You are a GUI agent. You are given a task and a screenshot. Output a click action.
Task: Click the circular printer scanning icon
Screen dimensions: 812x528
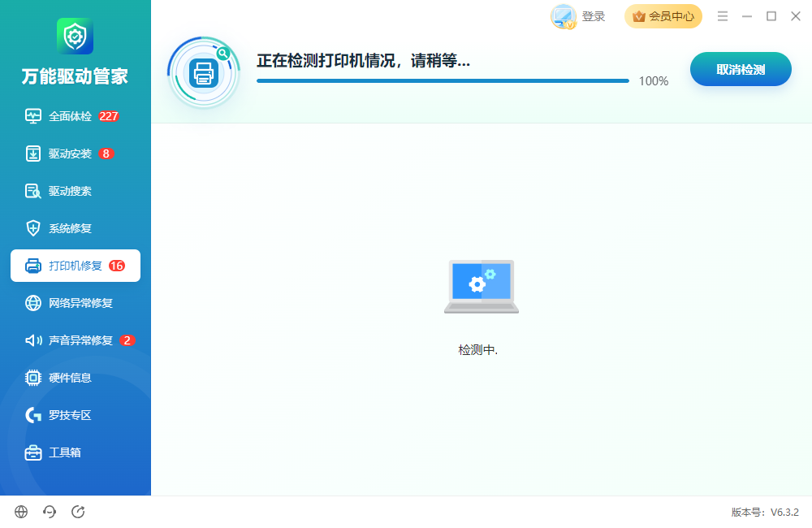click(x=204, y=72)
